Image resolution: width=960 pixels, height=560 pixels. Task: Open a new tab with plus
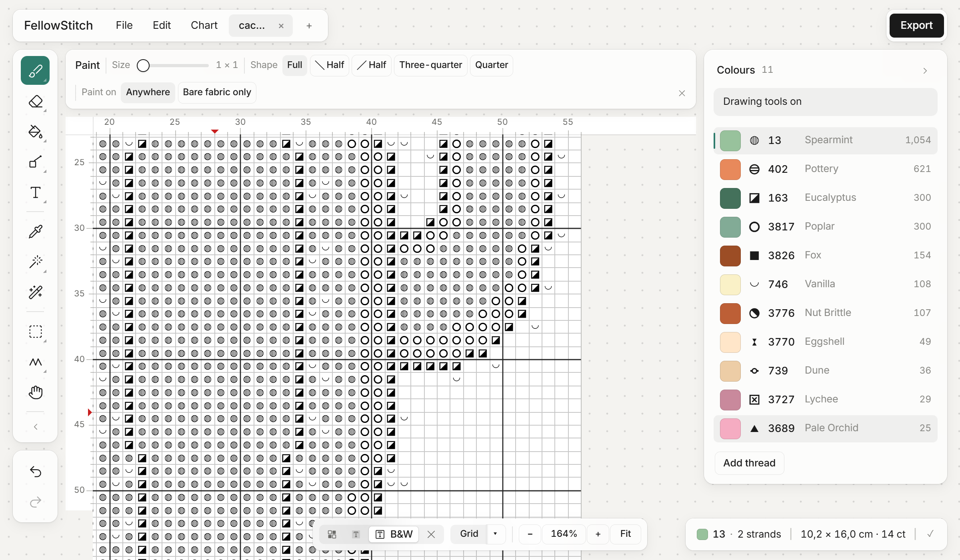pos(309,26)
